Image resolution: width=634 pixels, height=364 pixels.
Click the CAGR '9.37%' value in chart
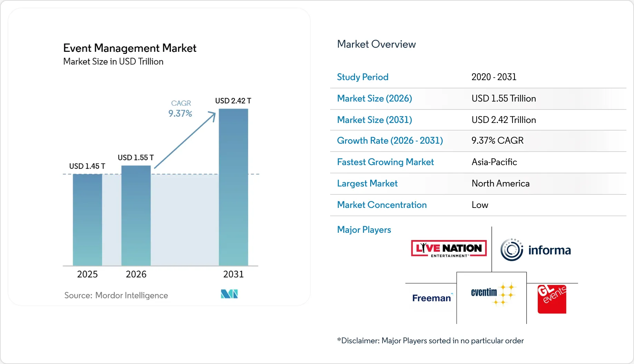click(x=180, y=113)
